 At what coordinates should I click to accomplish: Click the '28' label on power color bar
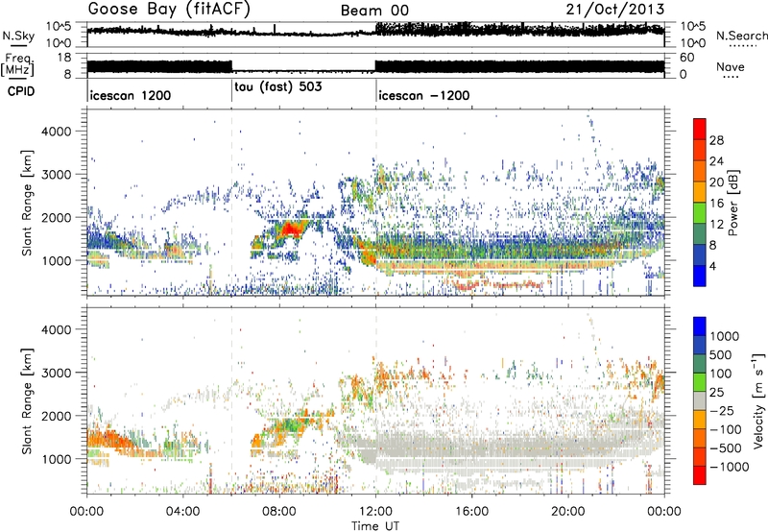click(x=716, y=140)
